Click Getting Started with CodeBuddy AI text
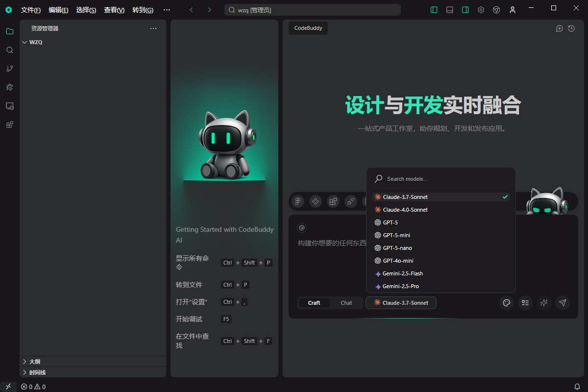The width and height of the screenshot is (588, 392). point(224,235)
